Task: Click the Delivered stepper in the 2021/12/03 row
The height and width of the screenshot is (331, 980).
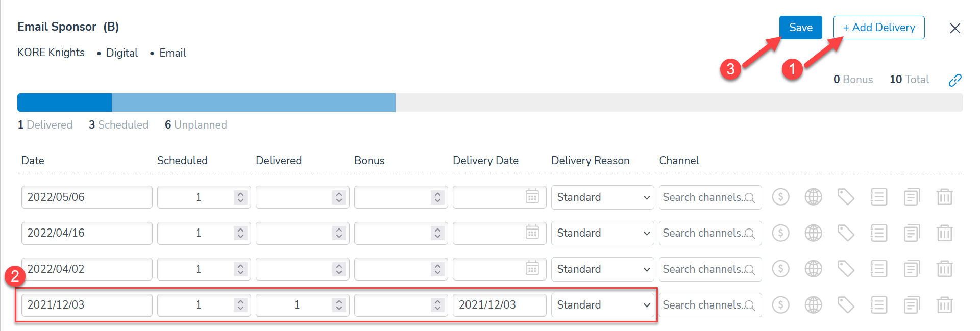Action: 339,305
